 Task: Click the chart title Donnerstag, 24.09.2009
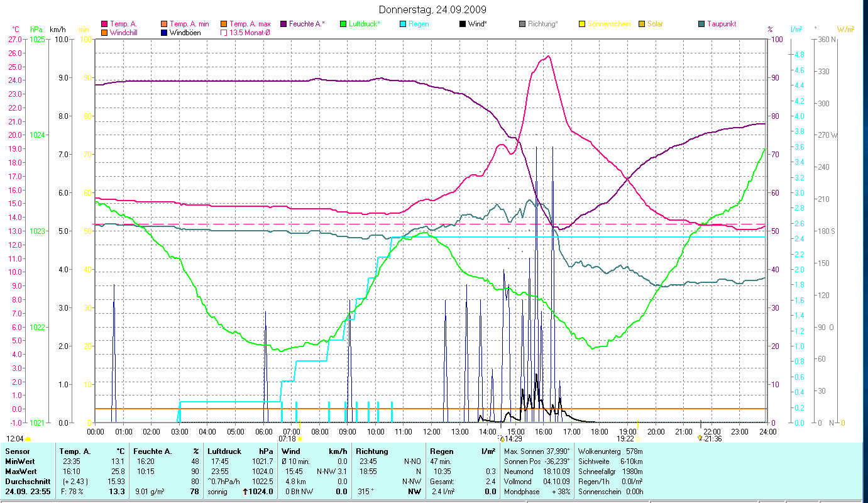coord(433,10)
